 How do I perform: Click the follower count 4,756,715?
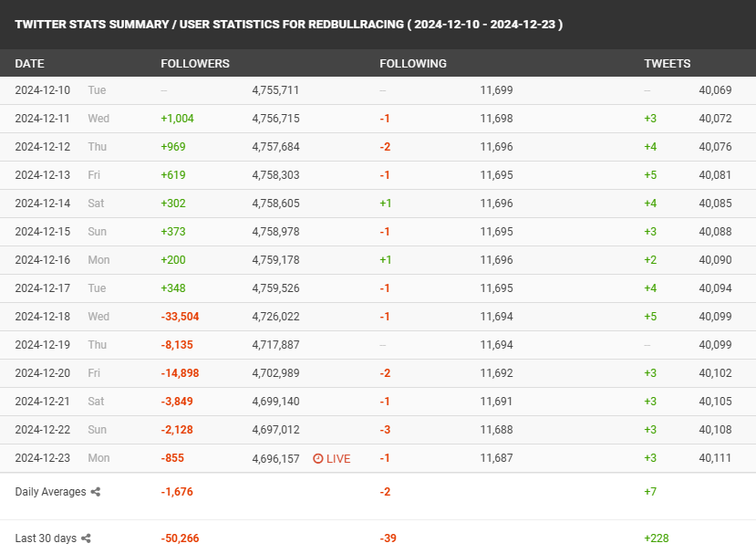pos(275,119)
